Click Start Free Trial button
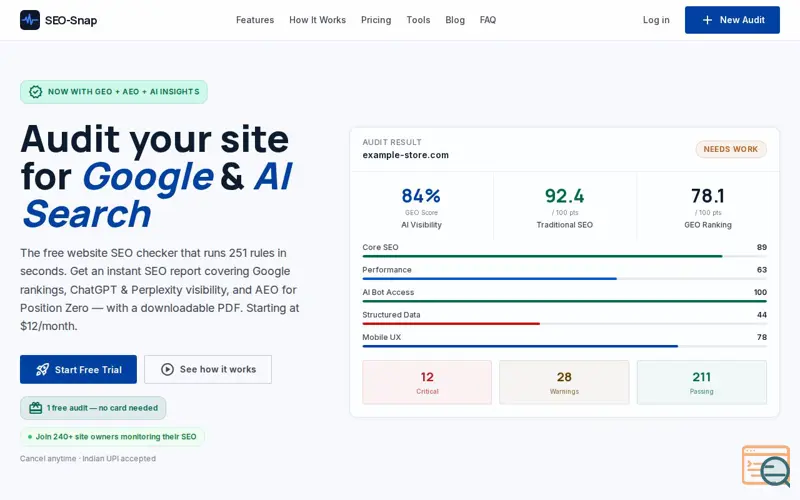 (x=78, y=369)
